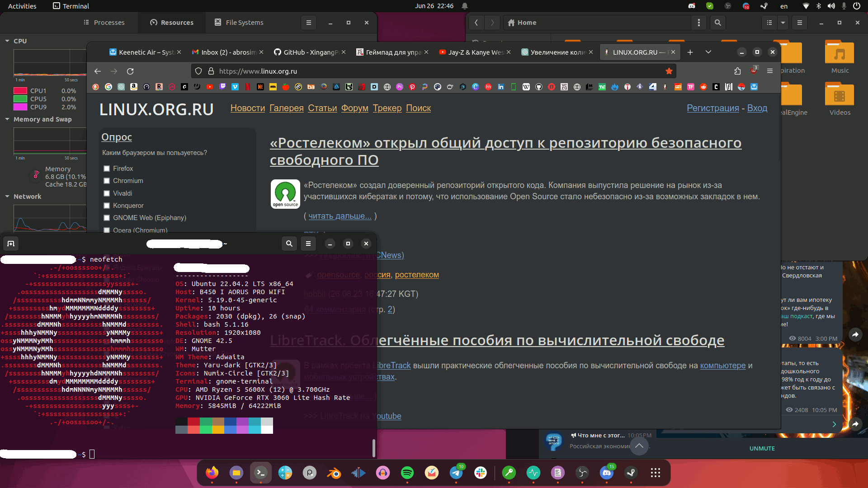Click the neofetch terminal search icon
This screenshot has height=488, width=868.
pyautogui.click(x=289, y=243)
